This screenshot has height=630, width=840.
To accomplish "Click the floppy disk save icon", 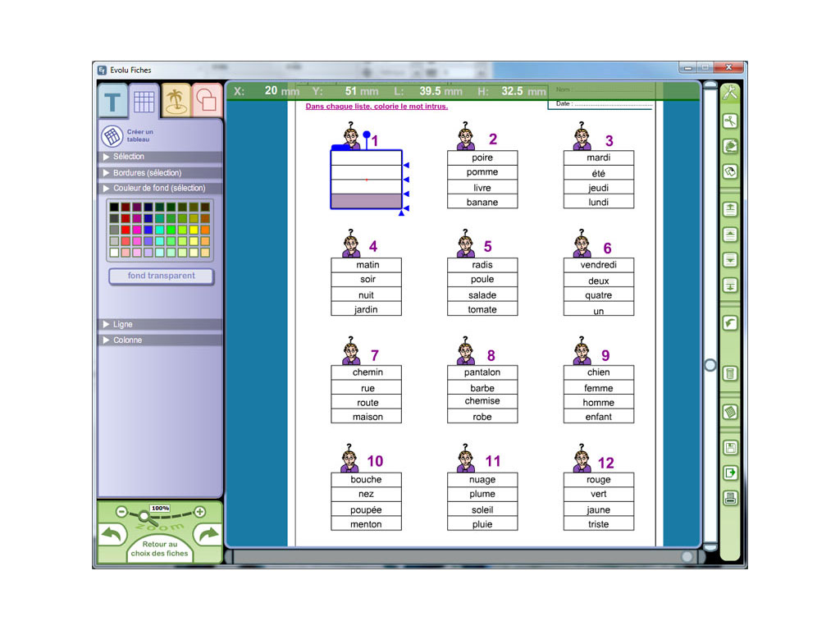I will 729,448.
